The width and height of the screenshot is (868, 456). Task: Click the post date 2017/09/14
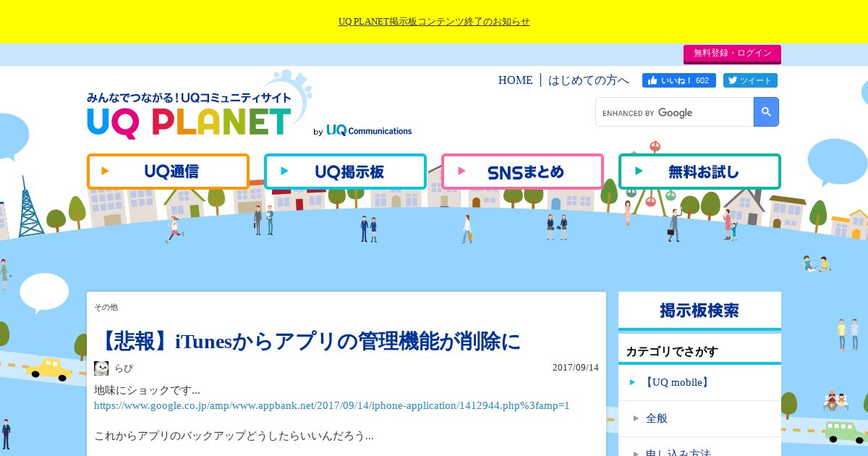click(x=576, y=368)
